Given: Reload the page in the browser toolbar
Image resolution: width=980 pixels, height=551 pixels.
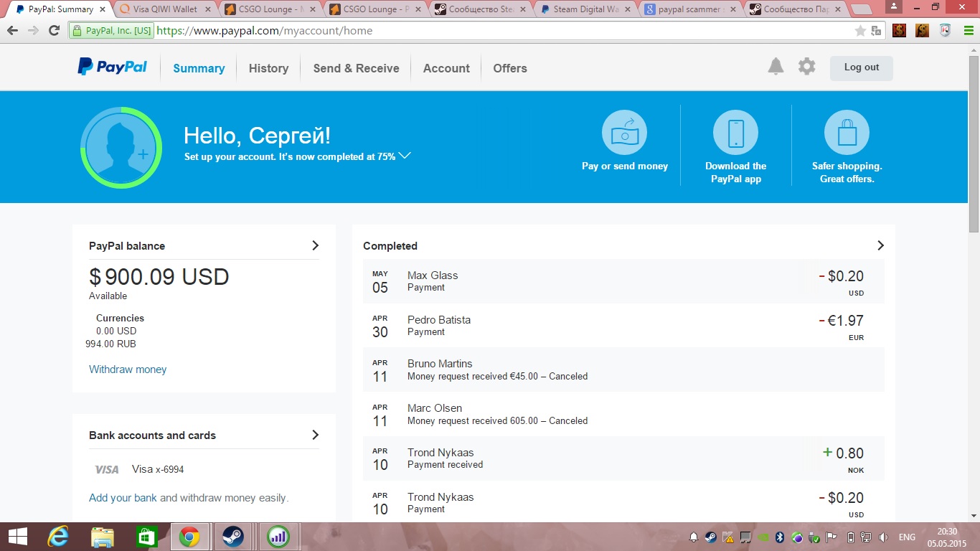Looking at the screenshot, I should coord(54,31).
